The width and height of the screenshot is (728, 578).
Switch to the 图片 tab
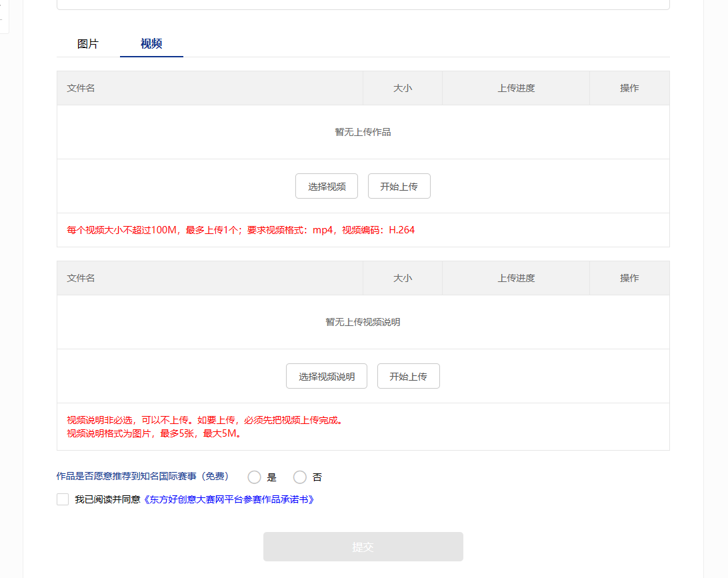[89, 44]
